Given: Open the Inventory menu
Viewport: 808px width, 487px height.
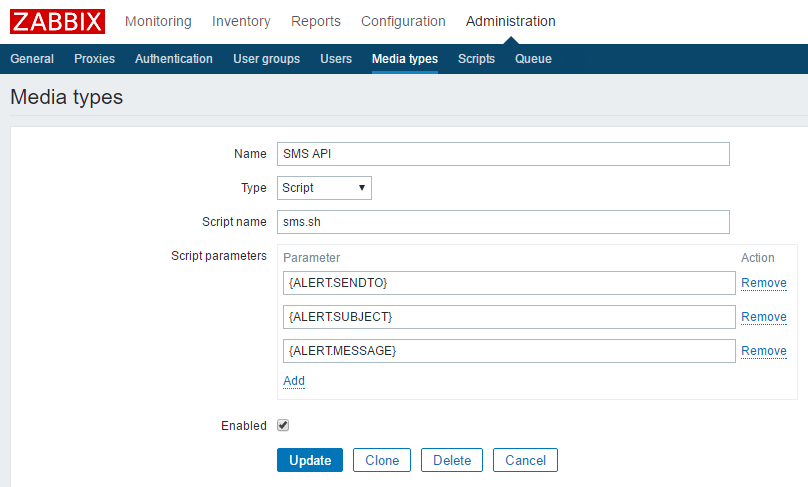Looking at the screenshot, I should [x=241, y=21].
